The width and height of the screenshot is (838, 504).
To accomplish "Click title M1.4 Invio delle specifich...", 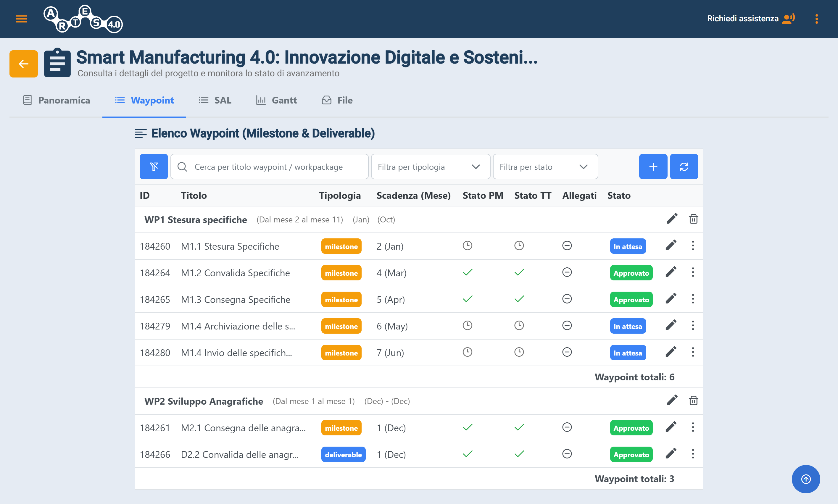I will click(236, 353).
